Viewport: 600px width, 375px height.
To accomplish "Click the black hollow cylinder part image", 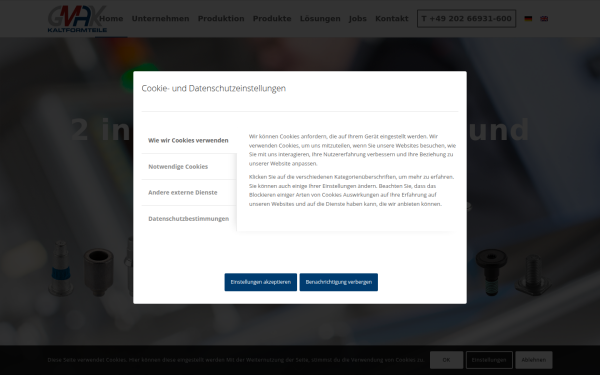I will click(98, 272).
